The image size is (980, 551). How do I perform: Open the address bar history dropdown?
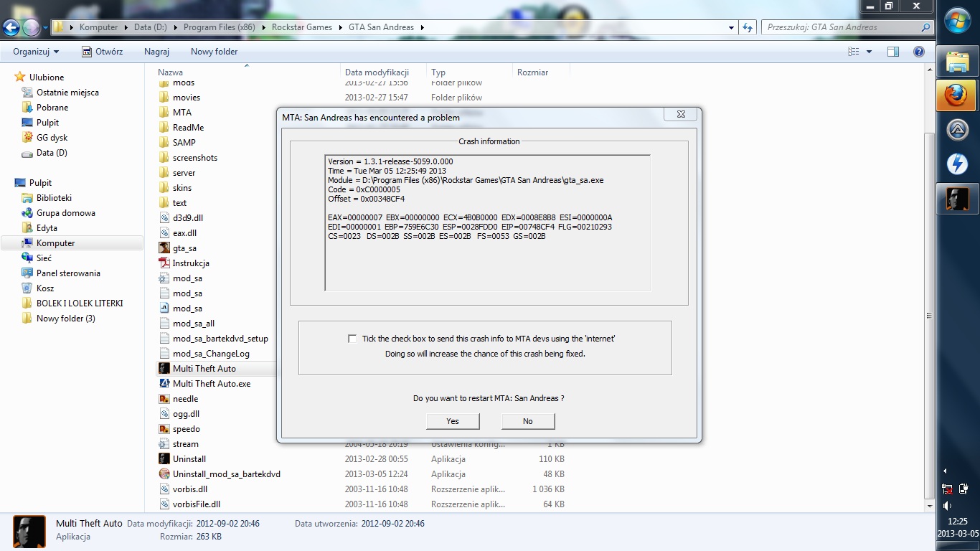tap(731, 27)
